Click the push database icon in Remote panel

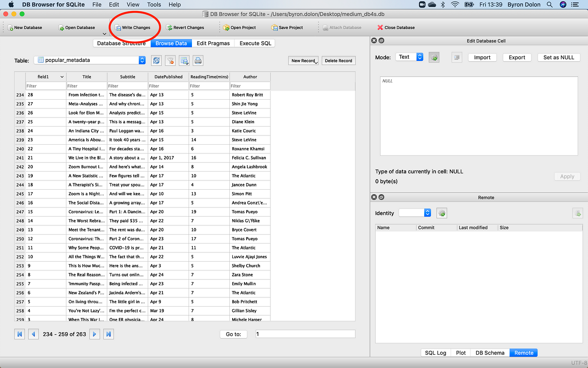(x=577, y=213)
